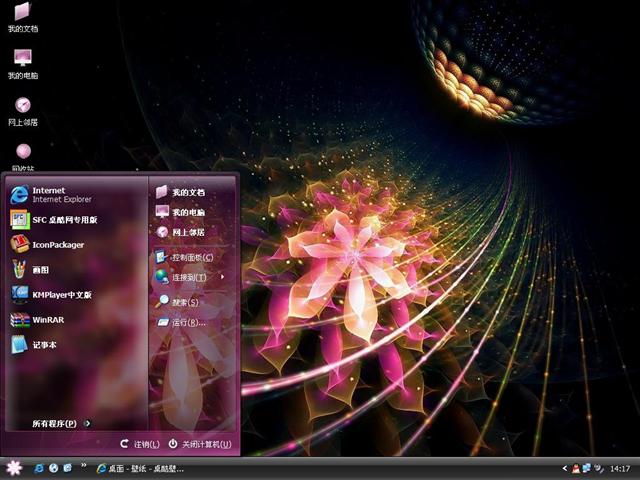Launch 画图 (Paint) program
Viewport: 640px width, 480px height.
40,270
